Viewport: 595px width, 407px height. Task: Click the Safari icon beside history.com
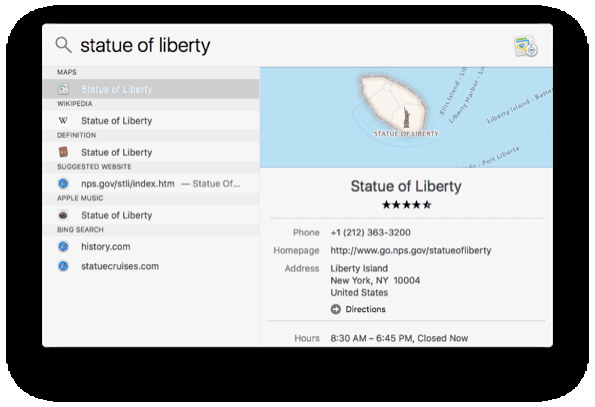(63, 247)
